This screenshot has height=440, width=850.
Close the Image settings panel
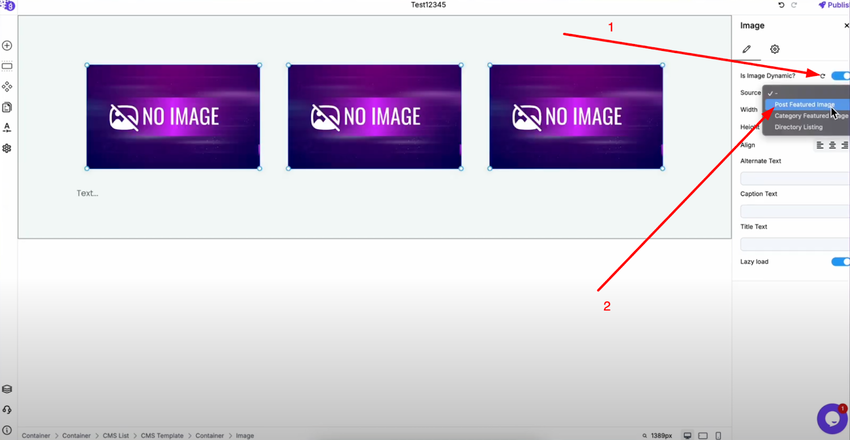tap(846, 25)
